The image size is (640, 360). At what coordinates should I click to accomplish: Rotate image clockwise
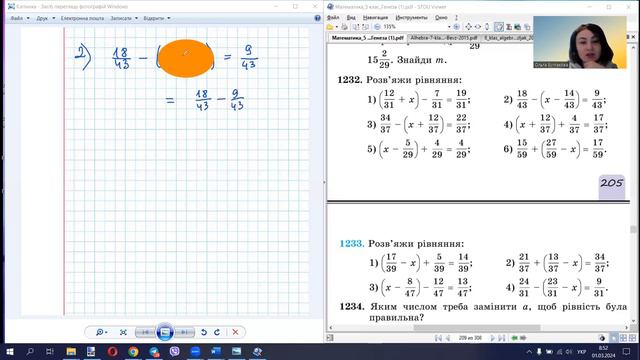[x=217, y=332]
